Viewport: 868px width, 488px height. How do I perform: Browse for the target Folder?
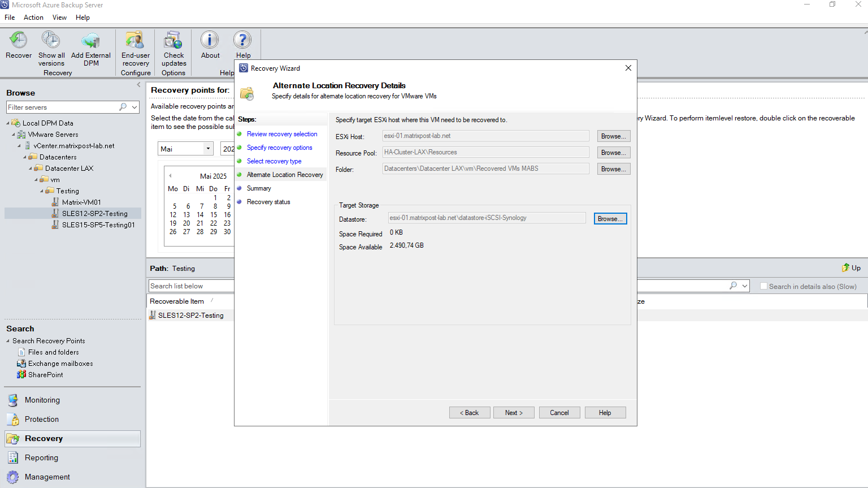[614, 169]
